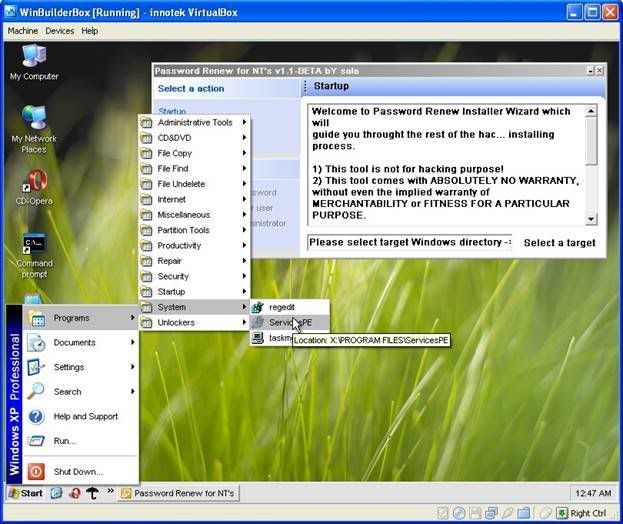Image resolution: width=623 pixels, height=524 pixels.
Task: Expand Settings submenu in Start menu
Action: coord(81,367)
